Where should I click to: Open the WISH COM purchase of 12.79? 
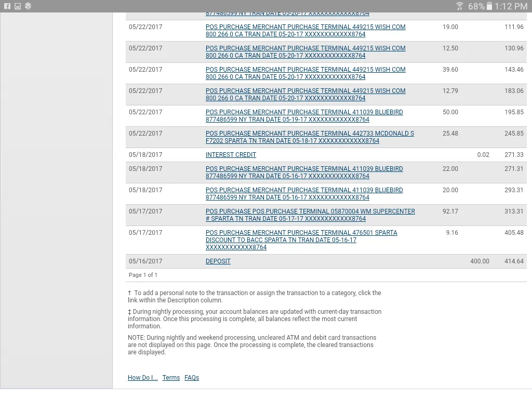(305, 95)
